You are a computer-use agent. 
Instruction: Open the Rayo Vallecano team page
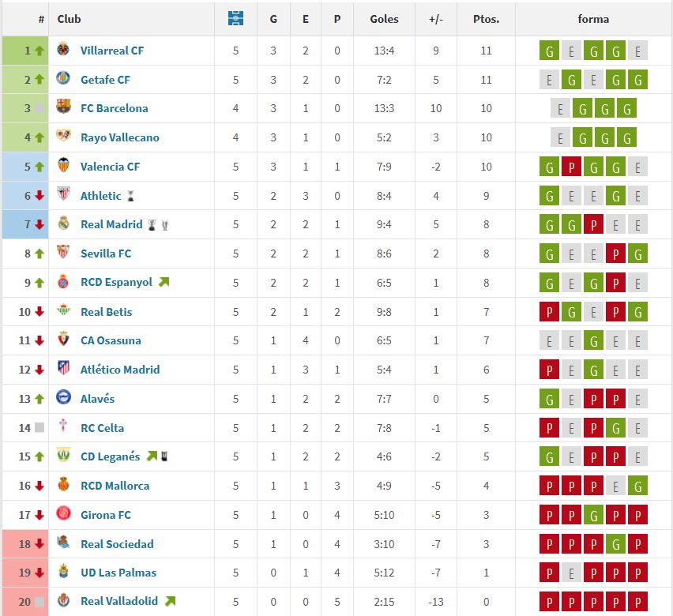point(119,137)
